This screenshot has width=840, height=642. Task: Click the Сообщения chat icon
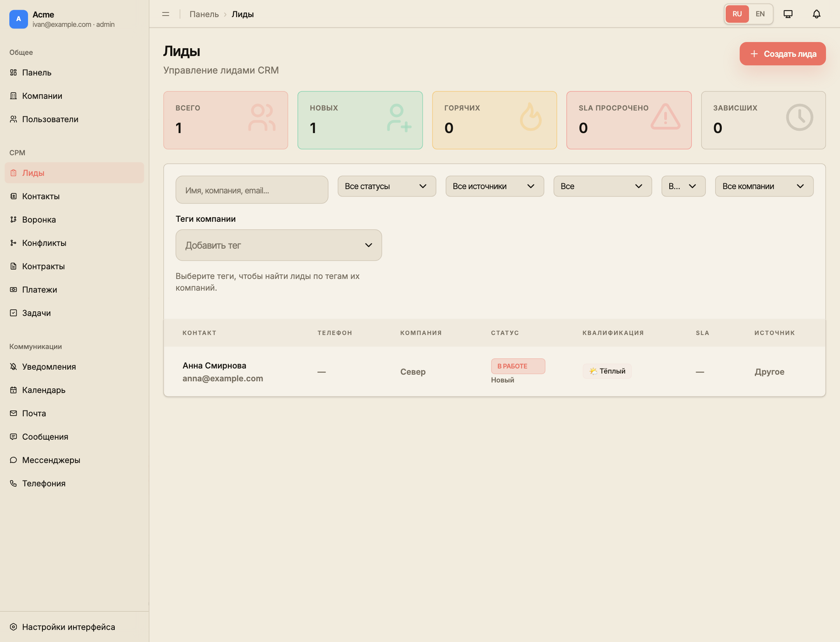click(x=13, y=437)
